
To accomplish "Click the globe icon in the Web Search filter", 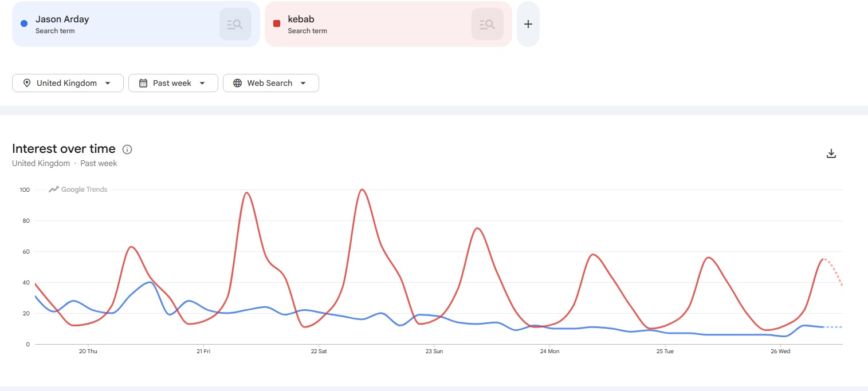I will [x=237, y=83].
